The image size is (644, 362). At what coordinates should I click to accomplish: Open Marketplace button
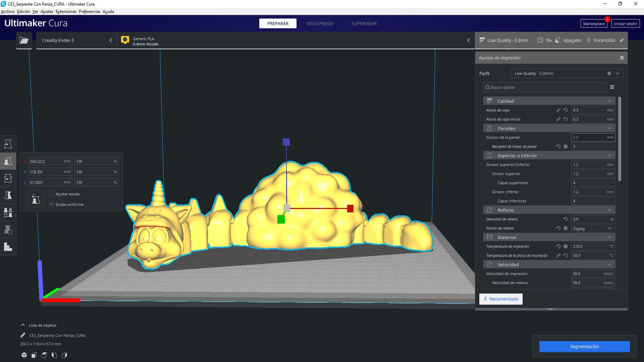[x=594, y=24]
